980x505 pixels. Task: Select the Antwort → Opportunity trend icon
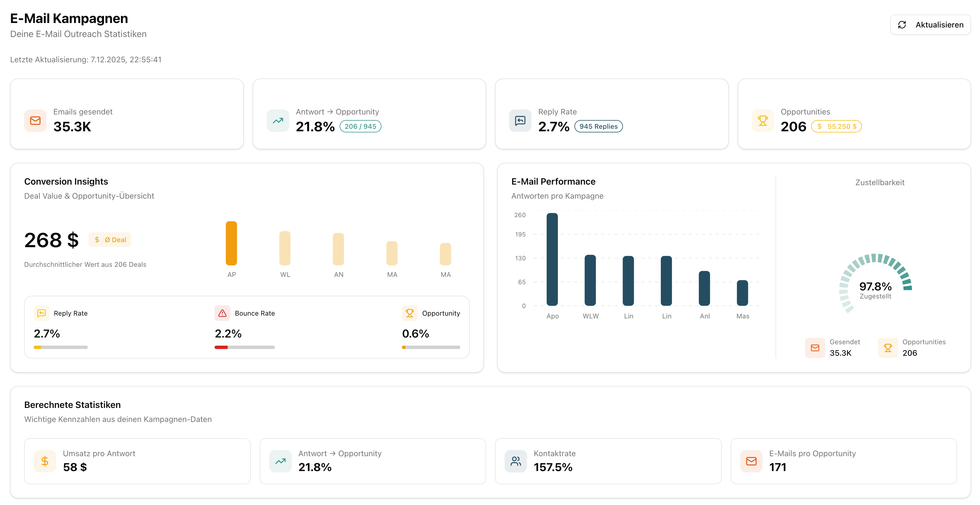(278, 121)
